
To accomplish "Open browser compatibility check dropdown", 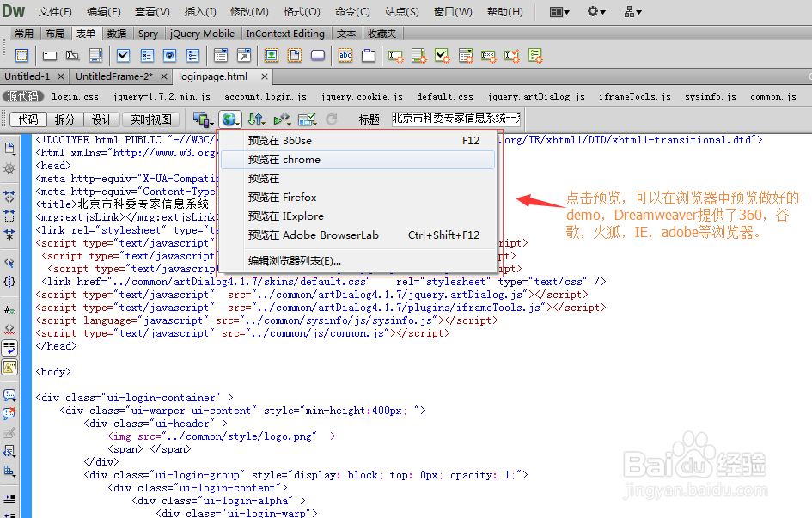I will pos(307,119).
